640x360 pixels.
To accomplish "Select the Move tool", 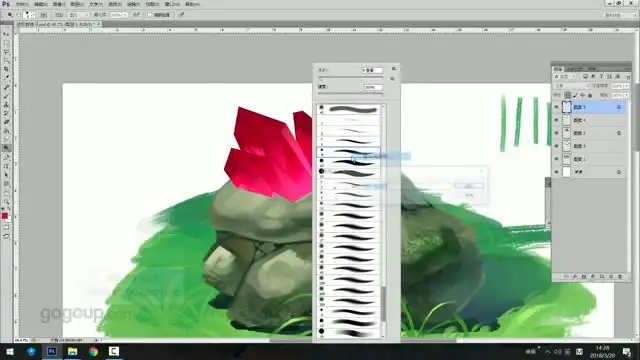I will tap(6, 34).
